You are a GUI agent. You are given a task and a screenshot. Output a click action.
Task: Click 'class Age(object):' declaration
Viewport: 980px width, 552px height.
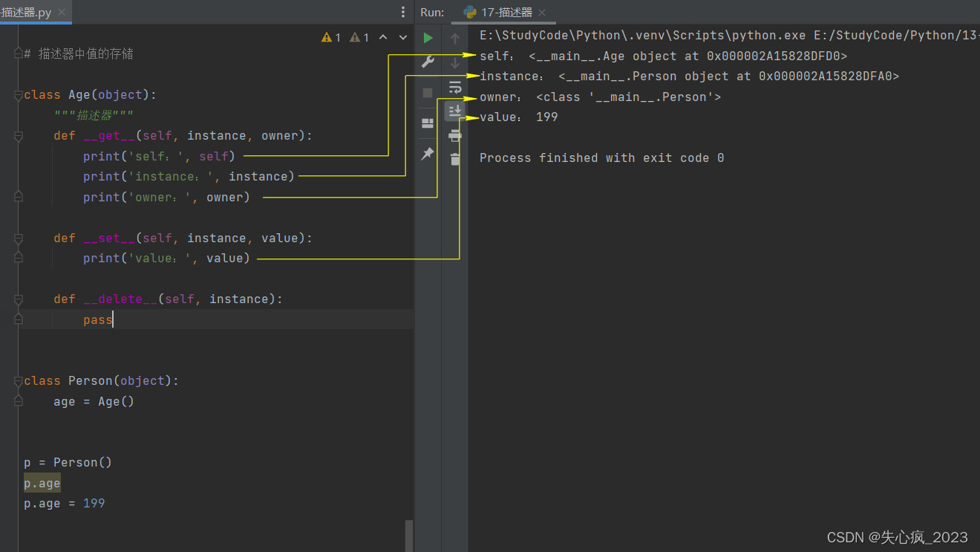90,94
